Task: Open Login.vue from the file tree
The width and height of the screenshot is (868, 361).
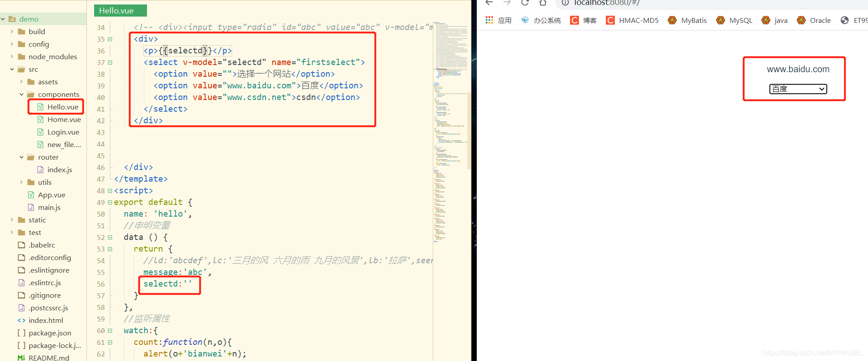Action: 63,132
